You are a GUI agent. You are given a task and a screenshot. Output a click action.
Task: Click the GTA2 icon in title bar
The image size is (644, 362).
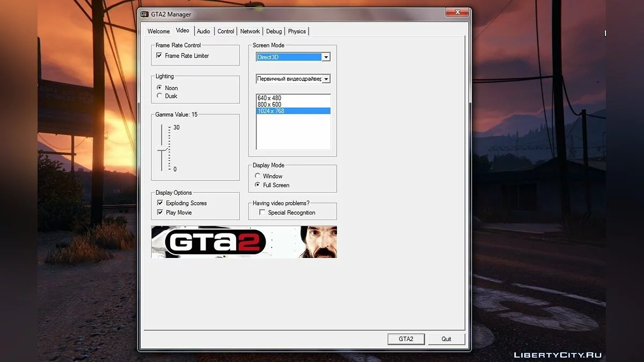click(x=144, y=14)
